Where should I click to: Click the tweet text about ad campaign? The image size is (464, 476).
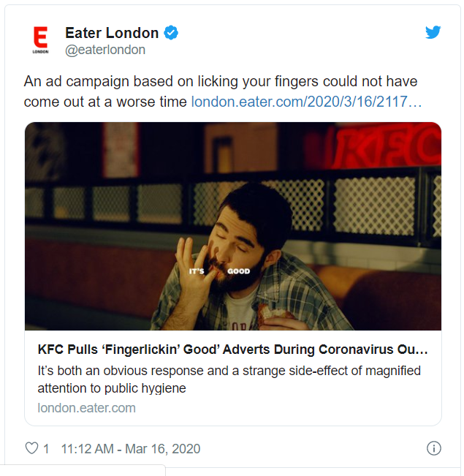223,91
